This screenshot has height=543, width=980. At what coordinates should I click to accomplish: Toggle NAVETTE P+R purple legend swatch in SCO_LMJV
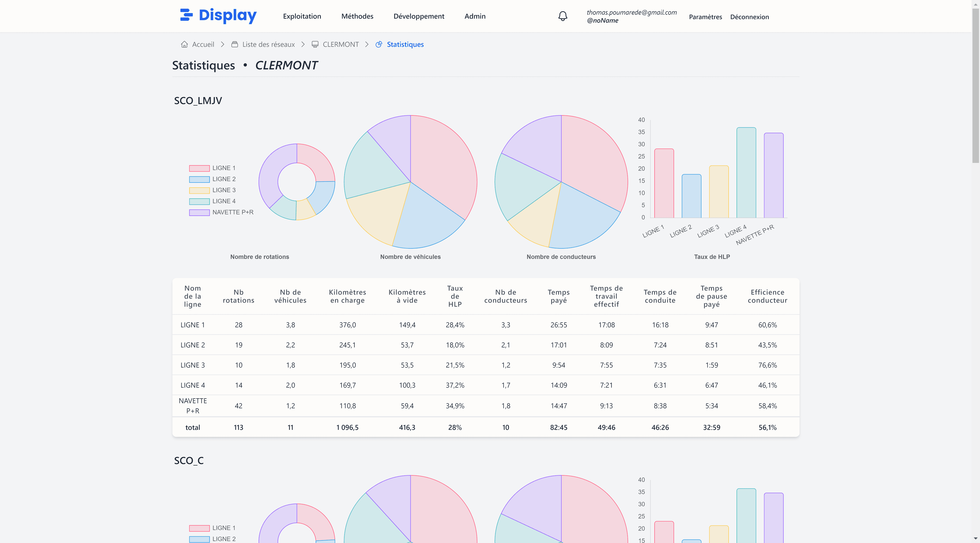(199, 212)
